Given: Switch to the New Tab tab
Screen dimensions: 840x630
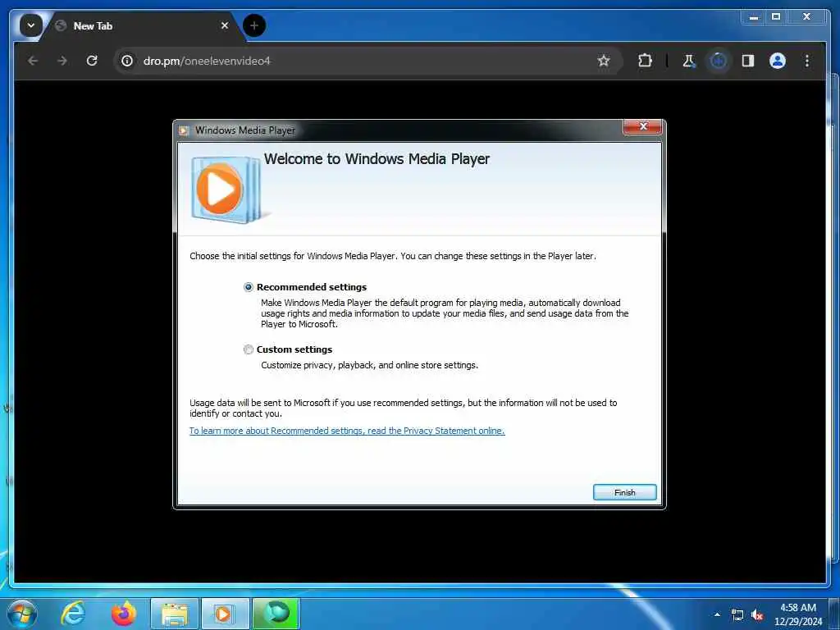Looking at the screenshot, I should tap(142, 25).
